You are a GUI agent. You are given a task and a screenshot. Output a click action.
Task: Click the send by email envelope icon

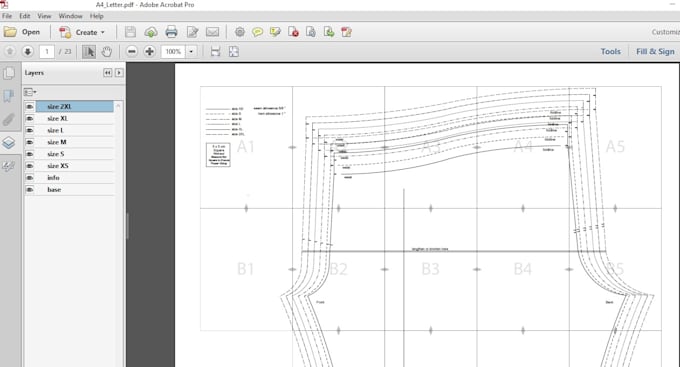pos(212,32)
